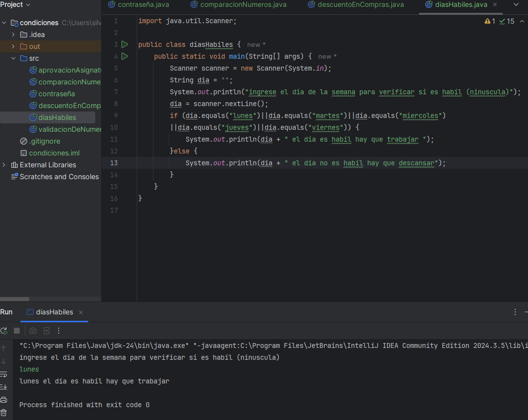
Task: Open the .gitignore file
Action: tap(40, 141)
